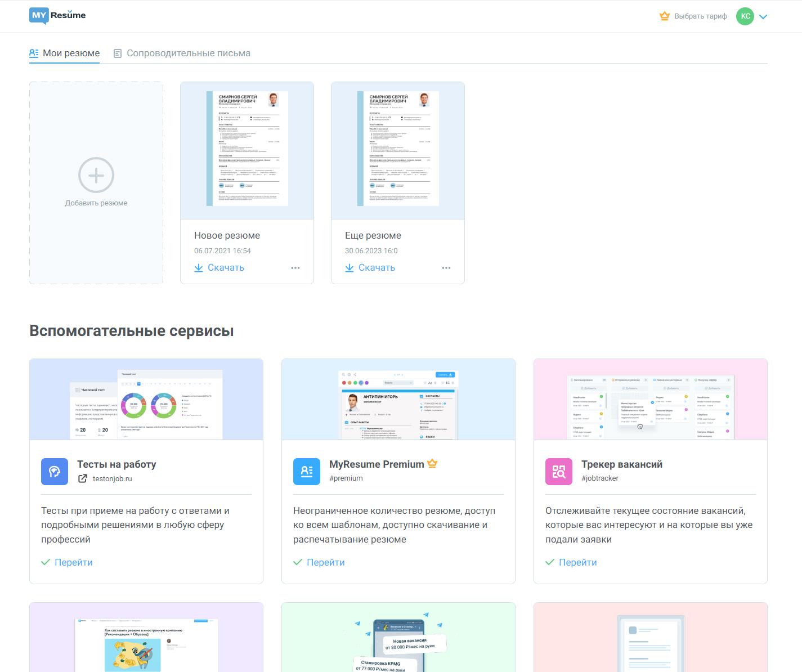Image resolution: width=802 pixels, height=672 pixels.
Task: Open the testonjob.ru external link
Action: 112,478
